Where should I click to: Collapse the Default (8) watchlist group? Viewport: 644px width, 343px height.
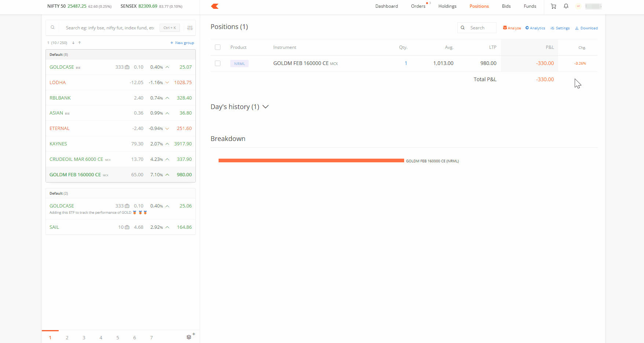59,55
